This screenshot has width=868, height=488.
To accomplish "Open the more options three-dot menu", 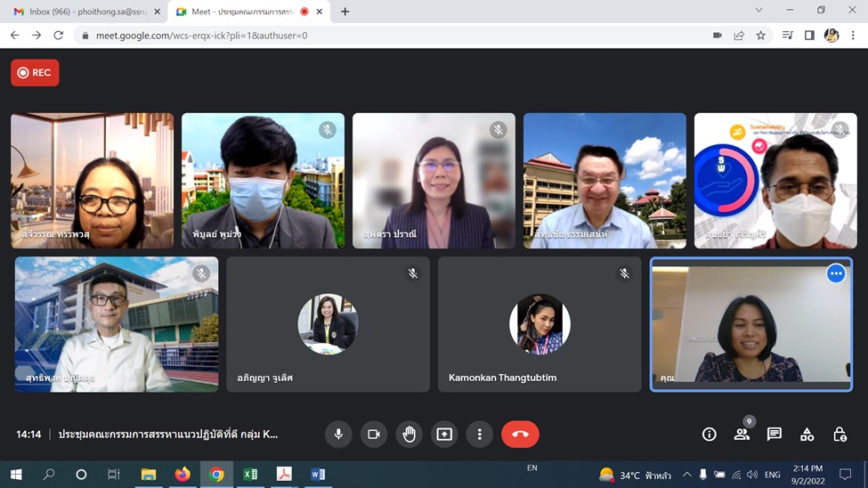I will pos(479,435).
